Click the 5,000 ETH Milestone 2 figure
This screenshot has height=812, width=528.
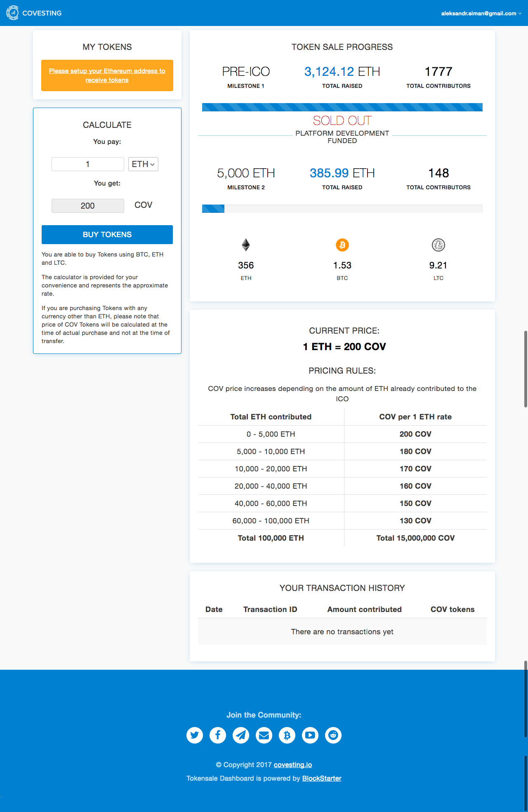(x=246, y=173)
